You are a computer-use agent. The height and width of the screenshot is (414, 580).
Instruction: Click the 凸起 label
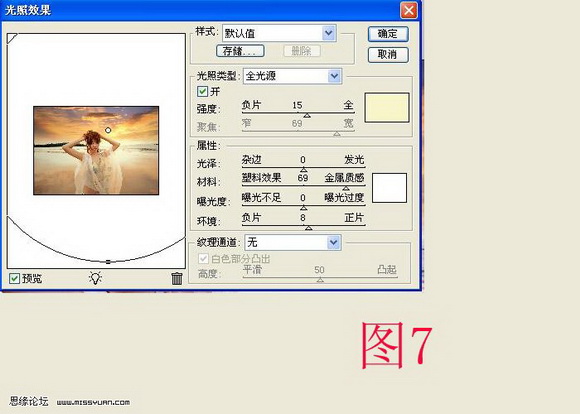[387, 269]
